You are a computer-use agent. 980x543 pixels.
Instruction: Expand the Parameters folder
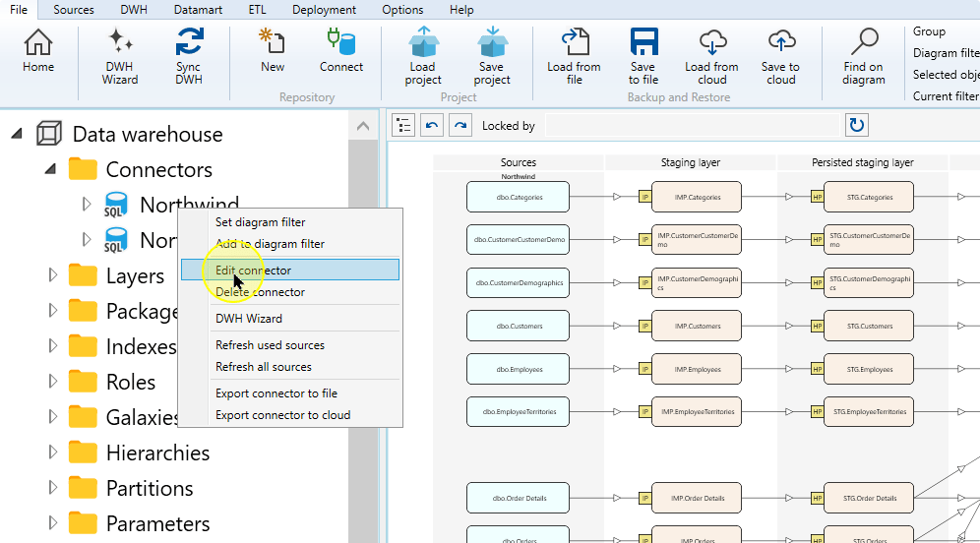pos(52,523)
